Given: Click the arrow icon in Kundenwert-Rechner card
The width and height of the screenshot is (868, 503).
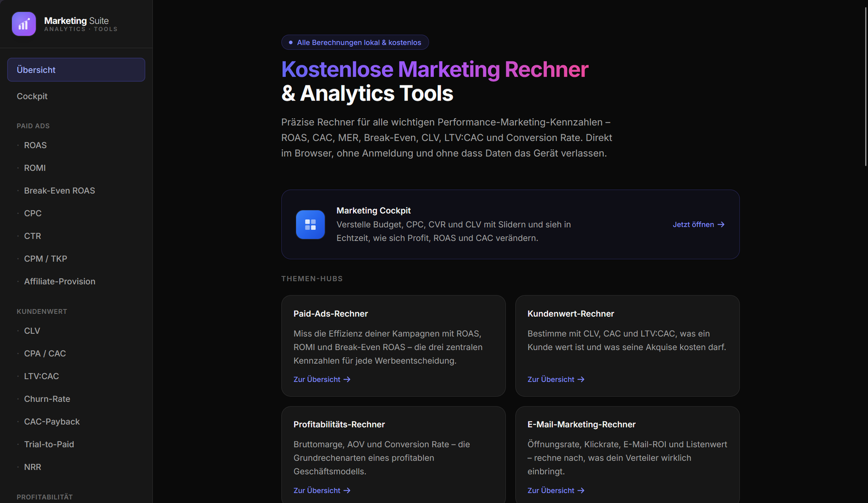Looking at the screenshot, I should pos(581,380).
